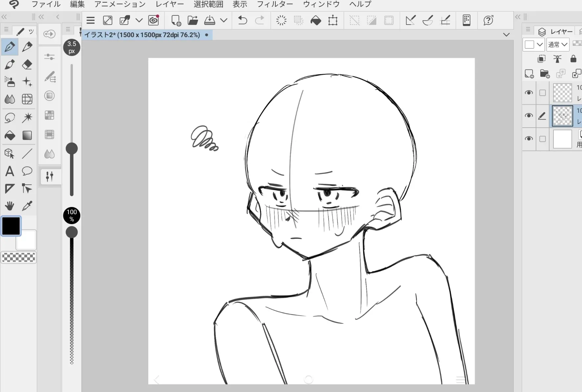Create a new layer folder

[545, 74]
